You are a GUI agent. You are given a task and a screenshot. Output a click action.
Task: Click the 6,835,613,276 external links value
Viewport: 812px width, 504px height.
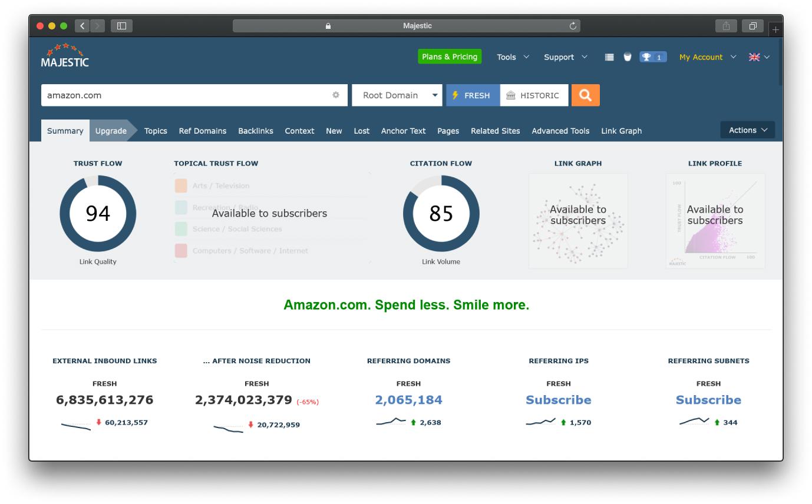pos(105,400)
